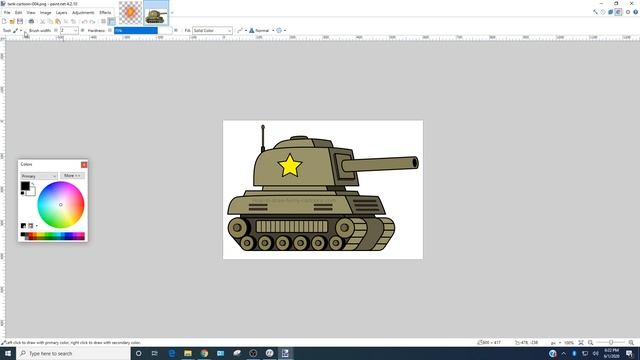Deselect using the Deselect toolbar icon
The width and height of the screenshot is (640, 360).
tap(73, 21)
